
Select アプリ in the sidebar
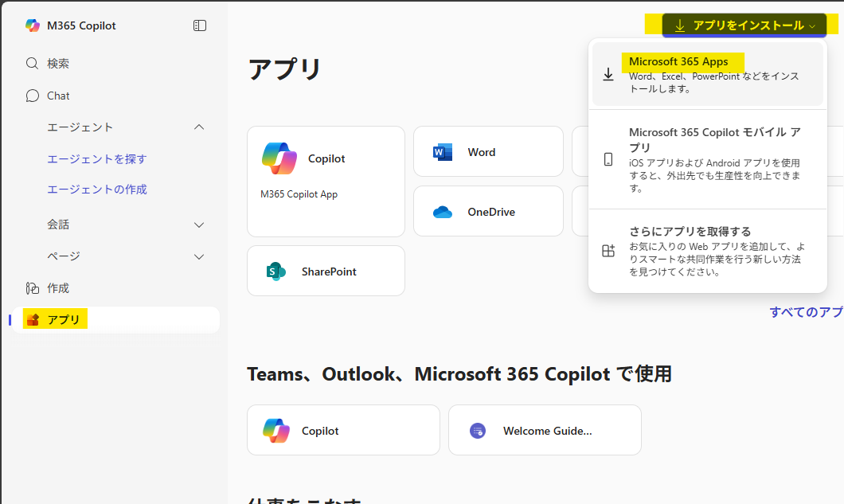(x=64, y=320)
